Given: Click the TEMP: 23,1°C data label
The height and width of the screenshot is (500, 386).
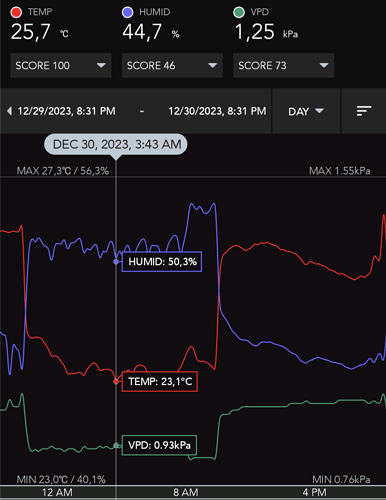Looking at the screenshot, I should (x=160, y=381).
